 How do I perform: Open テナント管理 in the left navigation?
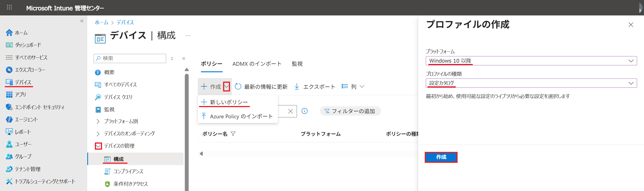point(23,169)
